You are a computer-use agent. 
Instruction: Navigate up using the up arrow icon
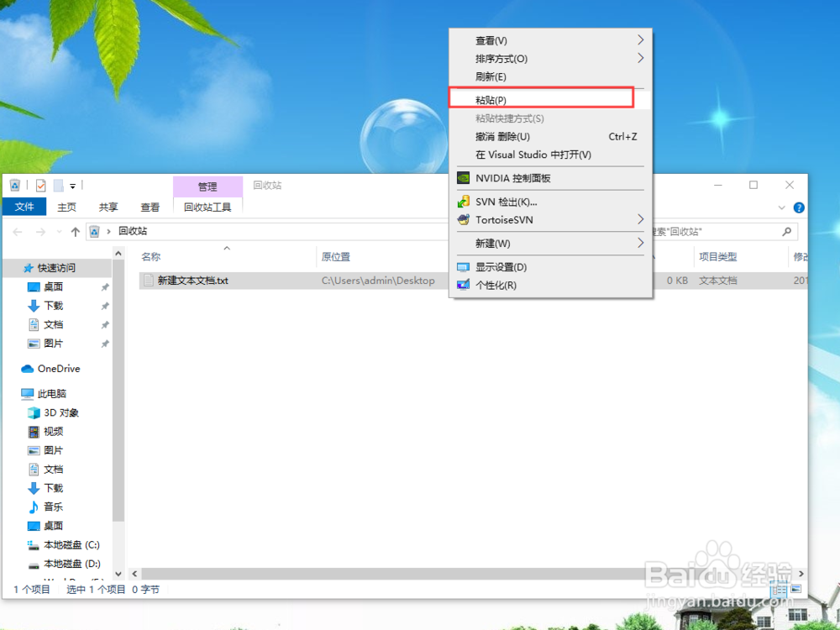[75, 230]
